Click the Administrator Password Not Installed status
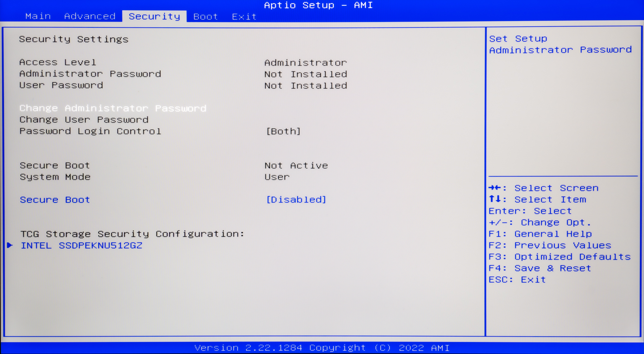The image size is (644, 354). (306, 74)
